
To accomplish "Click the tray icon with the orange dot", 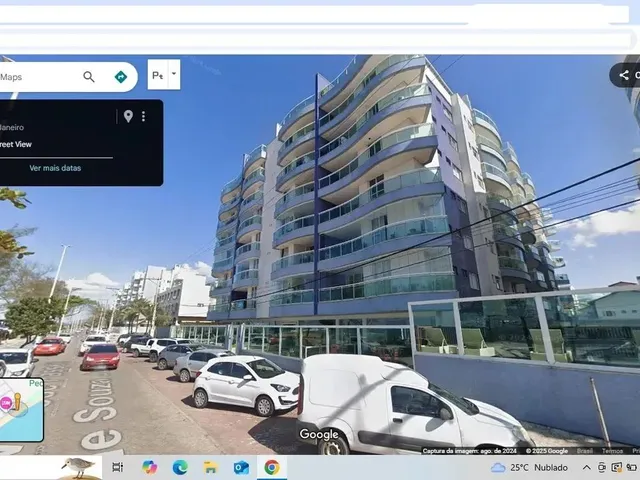I will 617,467.
